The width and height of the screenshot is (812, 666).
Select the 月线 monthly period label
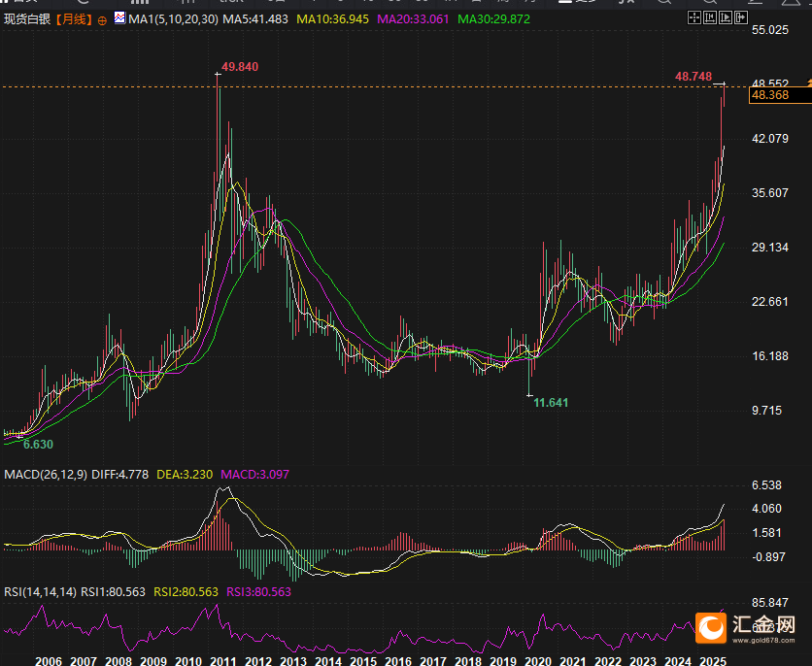pos(75,19)
